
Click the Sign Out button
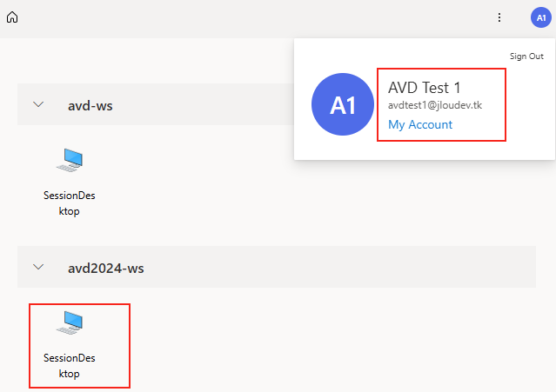coord(526,56)
